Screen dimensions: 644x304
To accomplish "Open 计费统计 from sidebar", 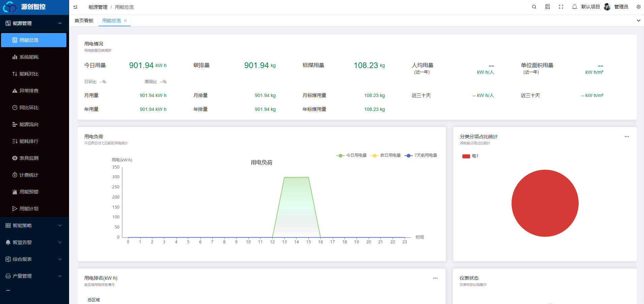I will 34,175.
